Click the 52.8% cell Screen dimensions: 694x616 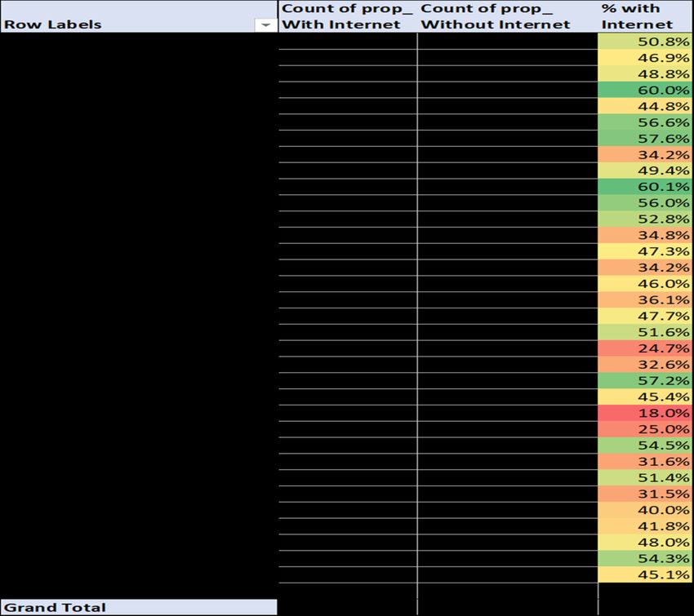point(644,219)
